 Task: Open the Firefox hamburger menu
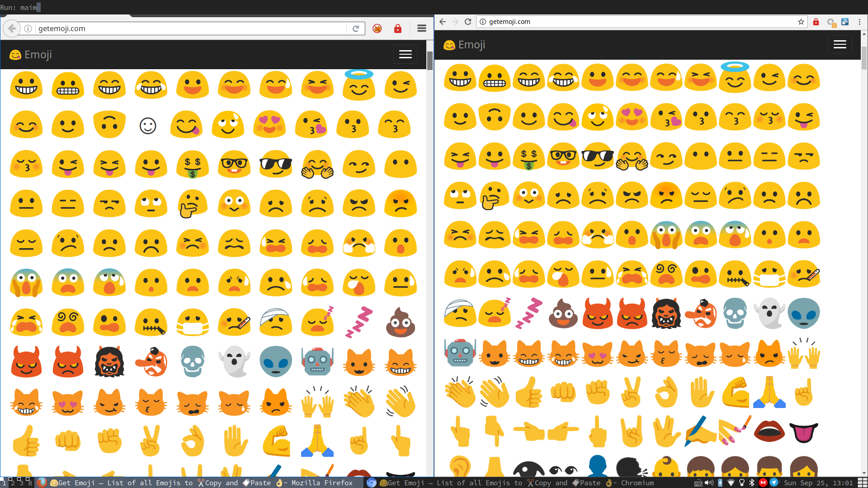coord(421,28)
